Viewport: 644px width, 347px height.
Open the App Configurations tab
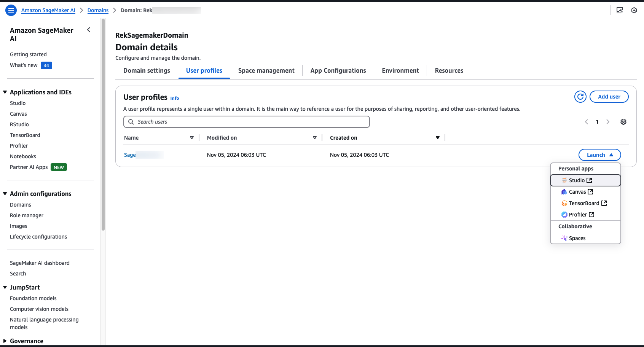coord(338,71)
